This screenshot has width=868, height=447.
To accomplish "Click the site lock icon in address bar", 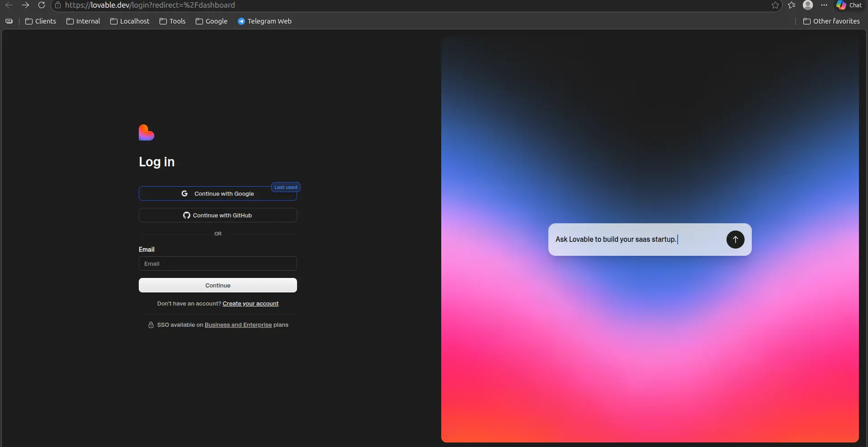I will click(58, 5).
